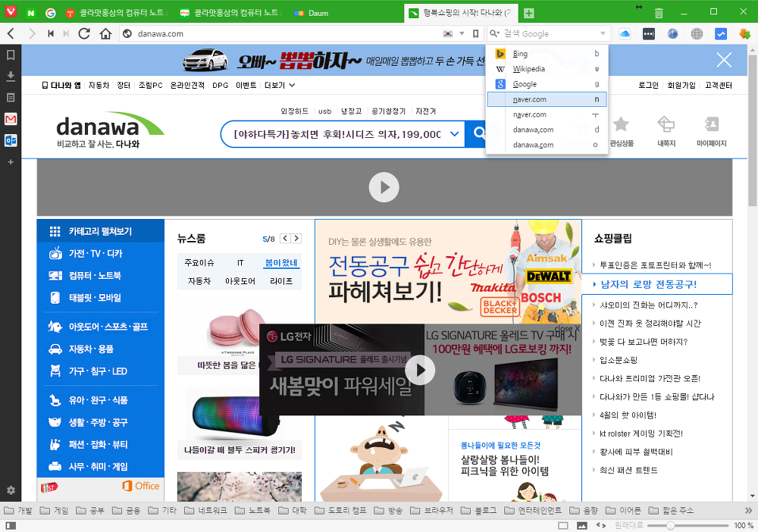Expand the Danawa search suggestions arrow

pos(454,134)
